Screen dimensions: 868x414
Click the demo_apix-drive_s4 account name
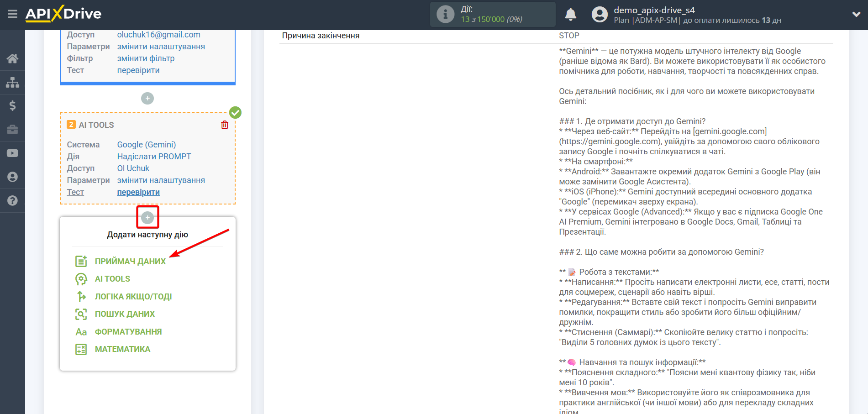click(654, 10)
